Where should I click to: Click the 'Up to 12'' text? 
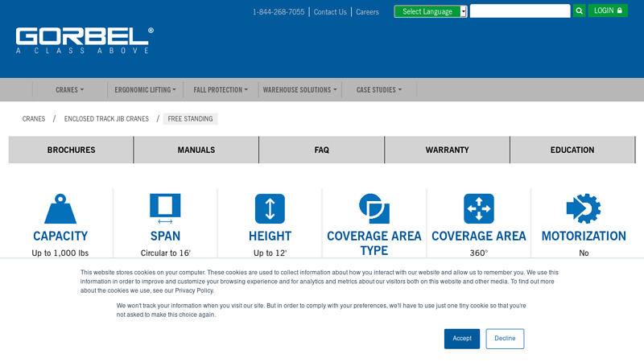point(270,253)
